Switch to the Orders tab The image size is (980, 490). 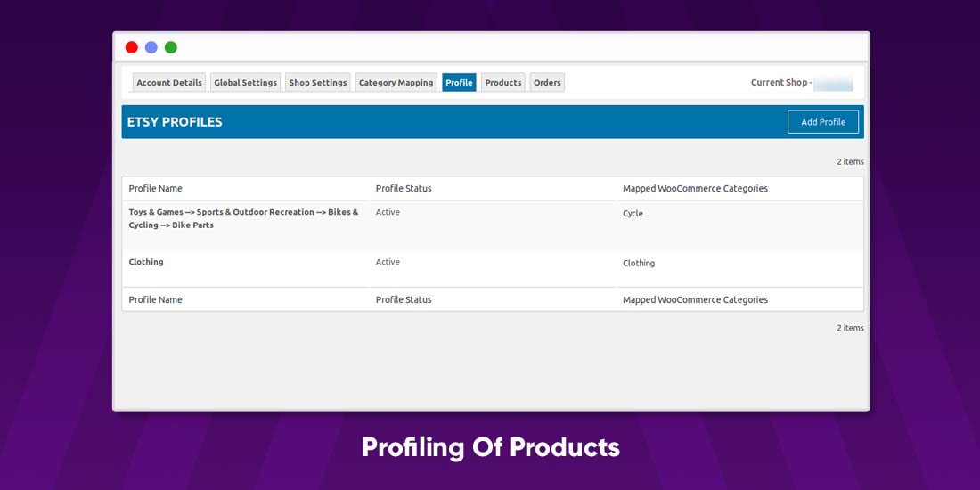547,83
